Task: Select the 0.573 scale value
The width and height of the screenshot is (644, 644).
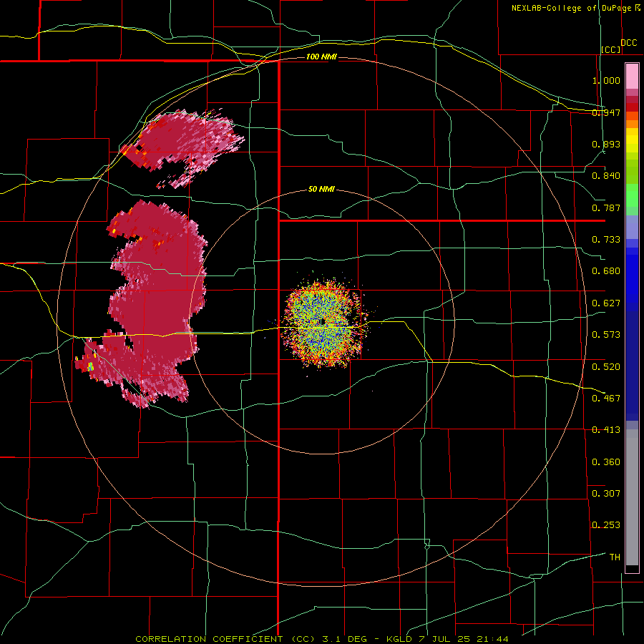Action: (606, 335)
